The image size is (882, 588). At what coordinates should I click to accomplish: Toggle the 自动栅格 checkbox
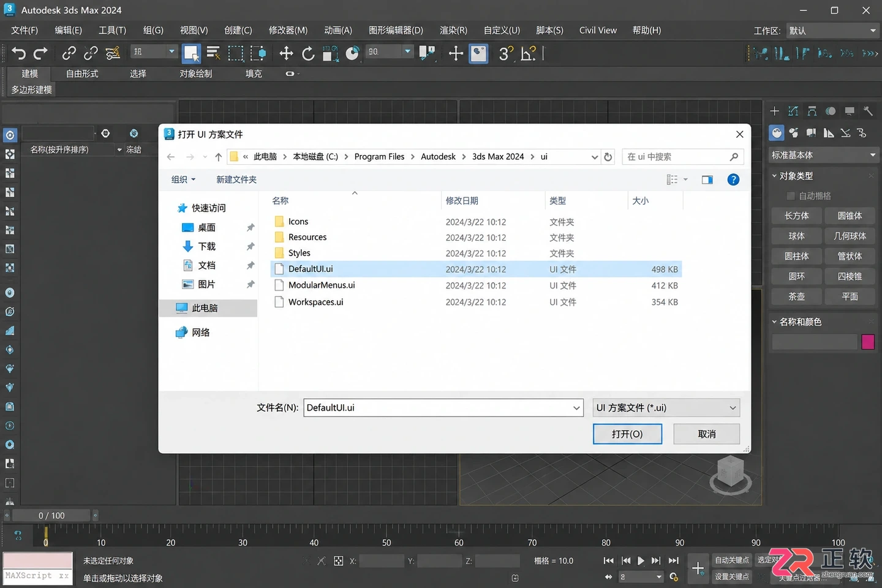[x=791, y=196]
